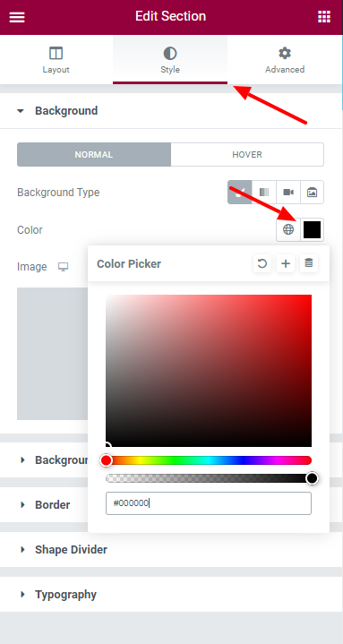Switch to the Layout tab

56,59
